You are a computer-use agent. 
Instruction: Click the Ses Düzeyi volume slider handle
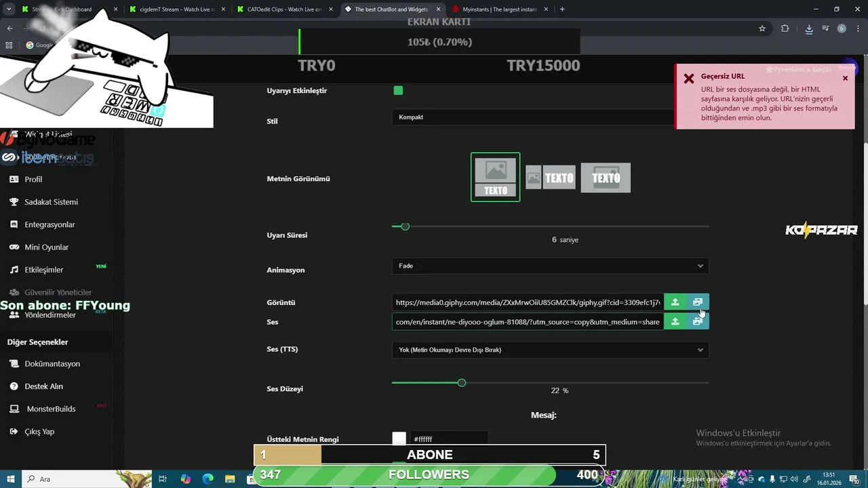tap(462, 383)
